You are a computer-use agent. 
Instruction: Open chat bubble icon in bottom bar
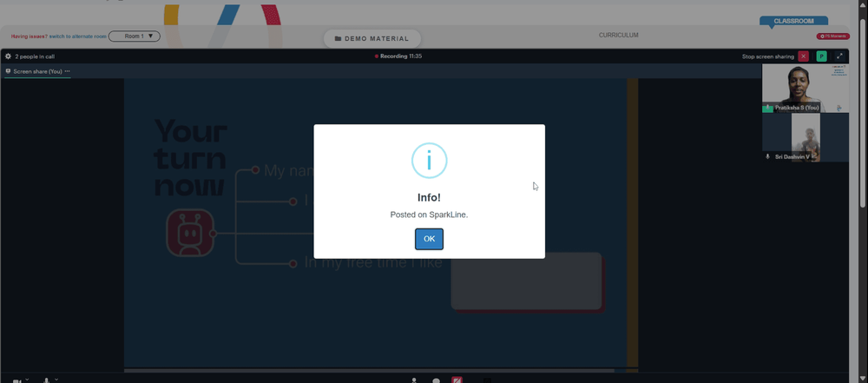coord(437,380)
